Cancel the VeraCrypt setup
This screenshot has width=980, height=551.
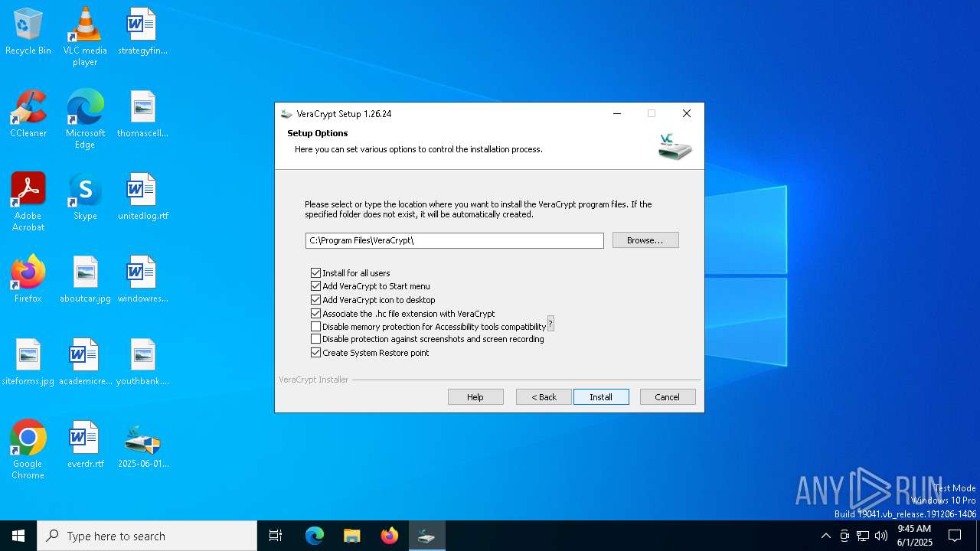668,397
